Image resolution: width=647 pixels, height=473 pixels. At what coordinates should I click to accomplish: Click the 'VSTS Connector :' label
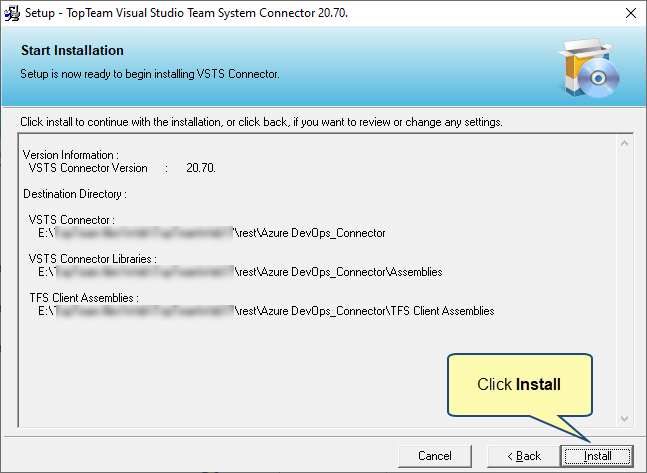(71, 220)
